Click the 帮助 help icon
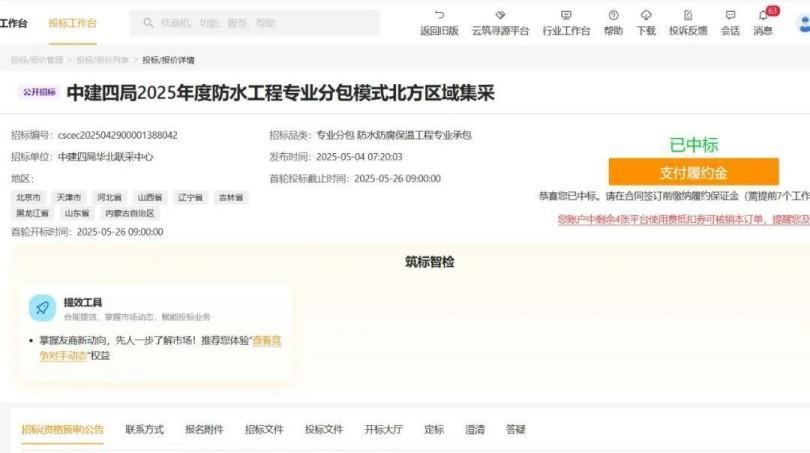 click(x=613, y=16)
